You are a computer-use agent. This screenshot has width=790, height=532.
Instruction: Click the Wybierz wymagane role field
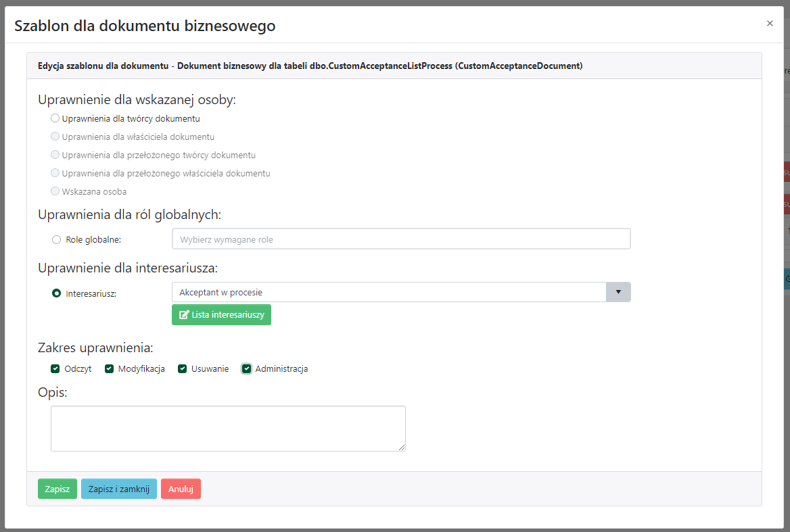[401, 239]
